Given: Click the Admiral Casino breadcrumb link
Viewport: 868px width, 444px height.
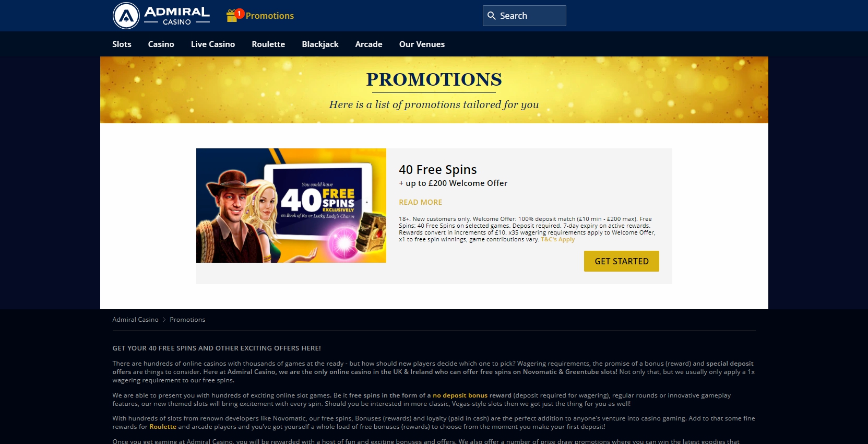Looking at the screenshot, I should 135,320.
